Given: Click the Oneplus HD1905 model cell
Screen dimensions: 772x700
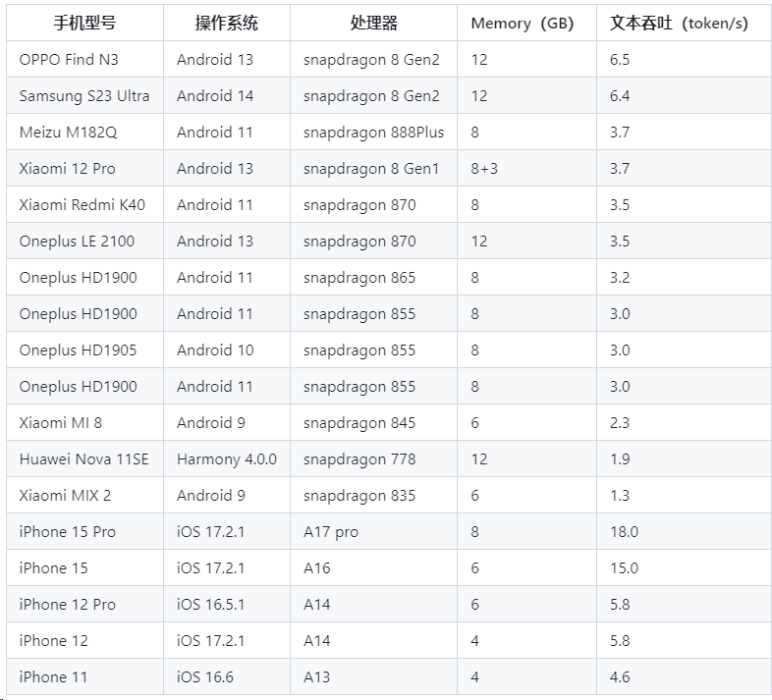Looking at the screenshot, I should click(78, 350).
